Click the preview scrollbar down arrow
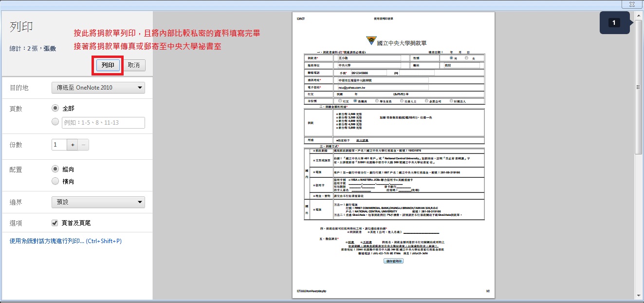644x303 pixels. click(x=639, y=296)
